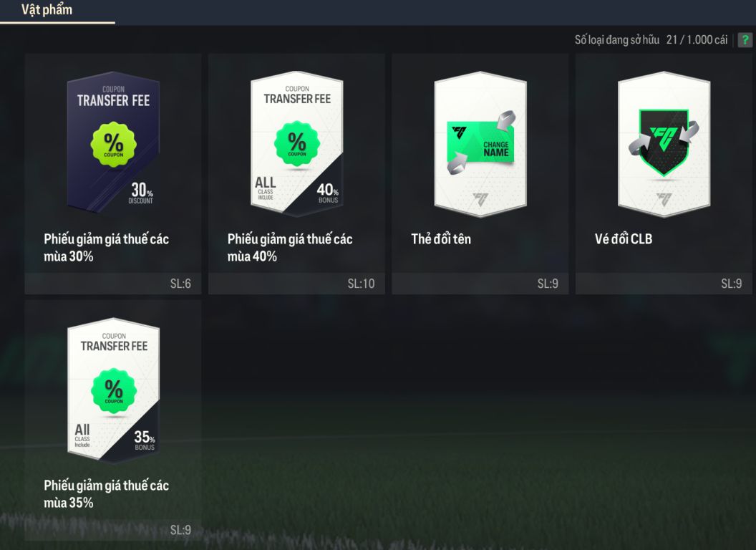Click label Phiếu giảm giá thuế các mùa 30%
This screenshot has width=756, height=550.
point(106,248)
